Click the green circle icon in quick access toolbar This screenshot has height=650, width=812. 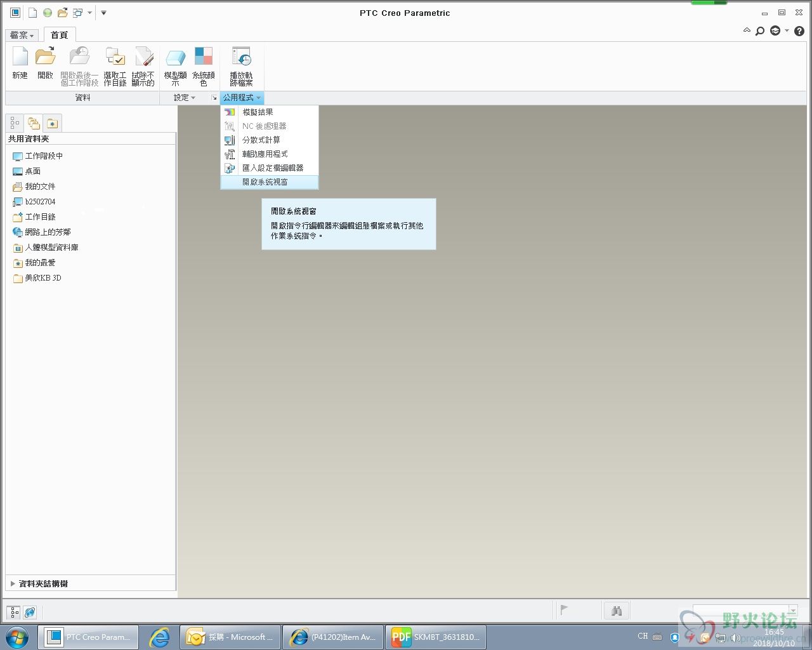[x=48, y=13]
